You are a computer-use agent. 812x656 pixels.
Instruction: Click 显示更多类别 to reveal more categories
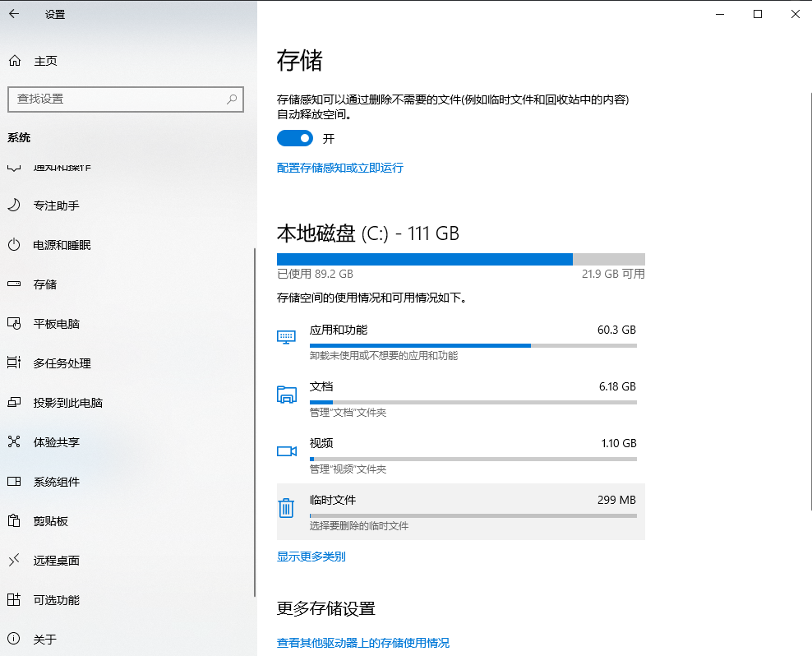[310, 557]
